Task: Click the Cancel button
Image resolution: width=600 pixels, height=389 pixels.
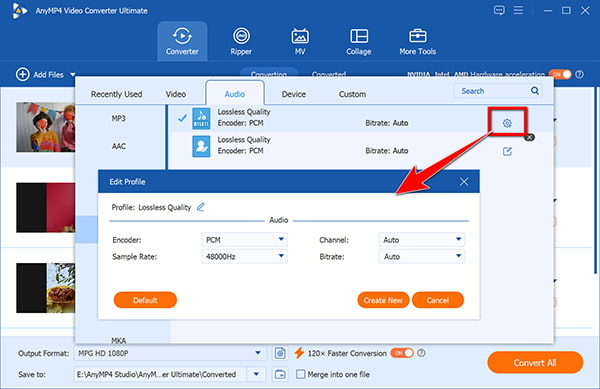Action: pos(438,300)
